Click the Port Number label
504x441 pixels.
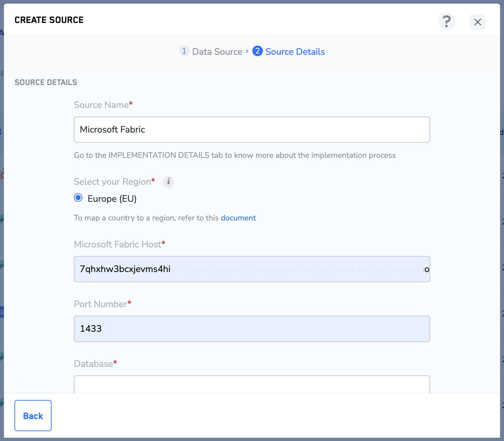coord(102,304)
